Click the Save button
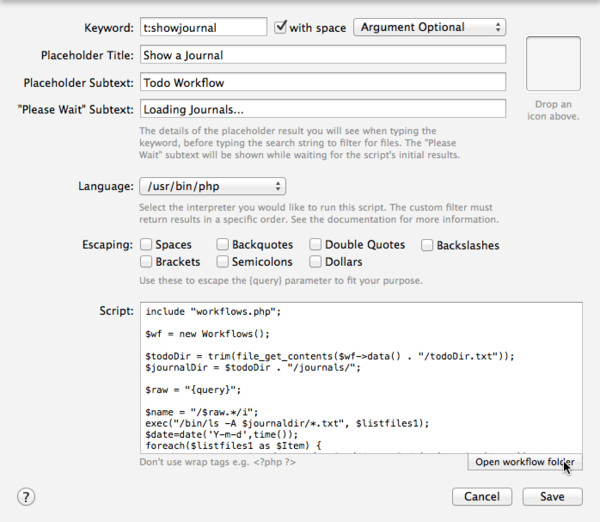 click(x=553, y=497)
